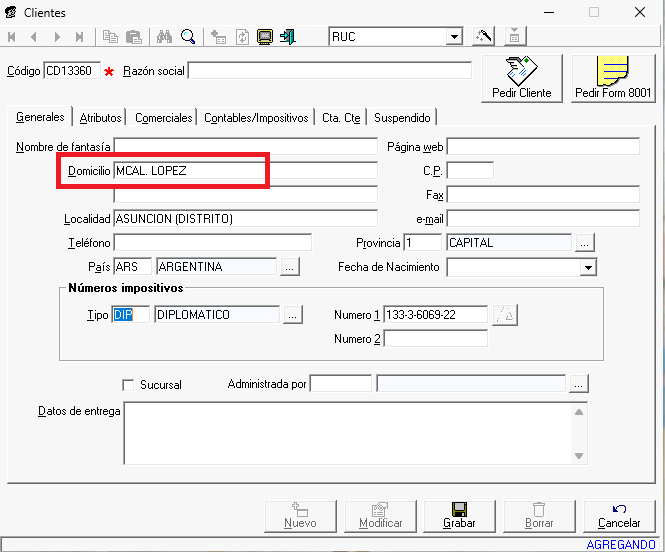The image size is (665, 552).
Task: Go to first record arrow
Action: 13,37
